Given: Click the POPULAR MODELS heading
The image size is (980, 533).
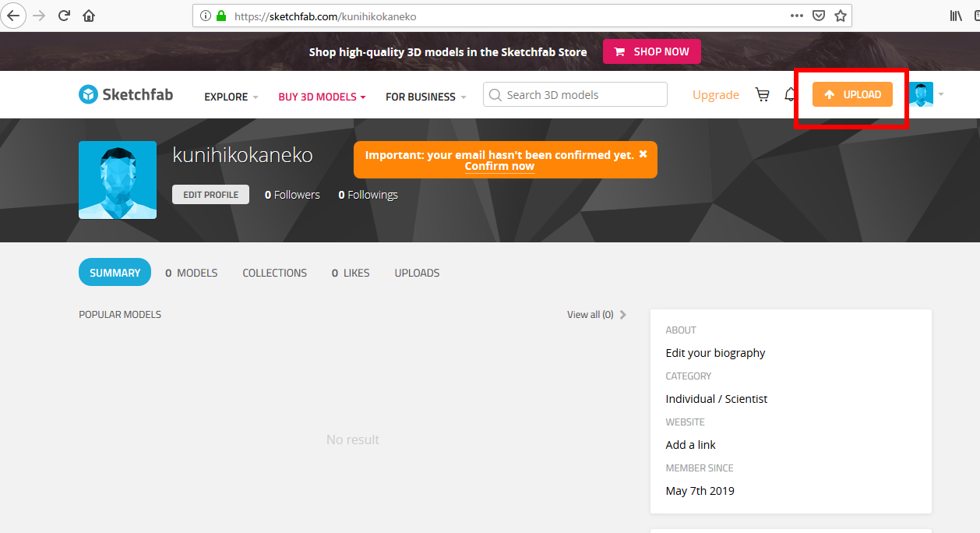Looking at the screenshot, I should [x=120, y=315].
